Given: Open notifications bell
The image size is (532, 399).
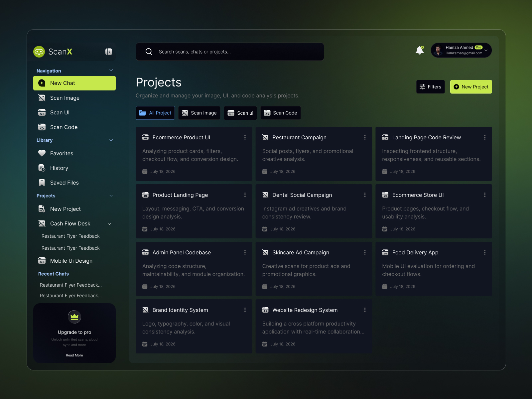Looking at the screenshot, I should [420, 50].
